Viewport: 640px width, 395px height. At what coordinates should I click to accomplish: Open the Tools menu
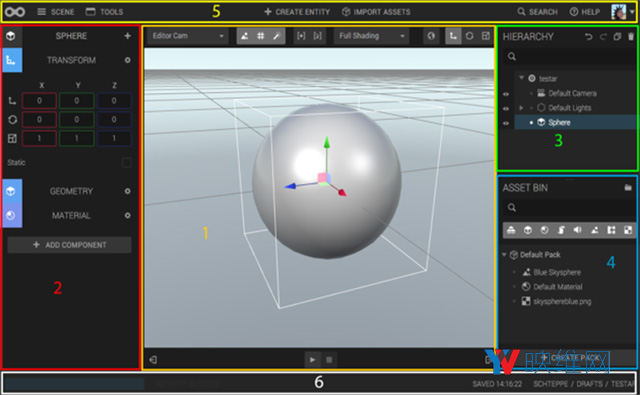click(104, 12)
